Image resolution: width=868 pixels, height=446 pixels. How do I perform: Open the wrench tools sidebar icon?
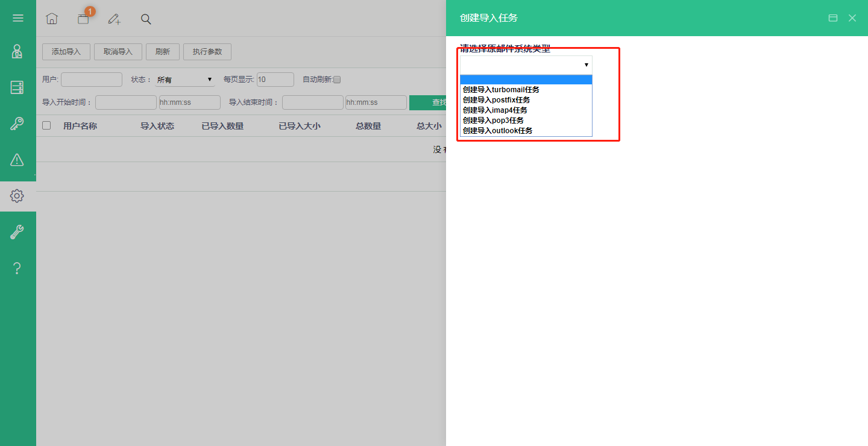point(17,232)
